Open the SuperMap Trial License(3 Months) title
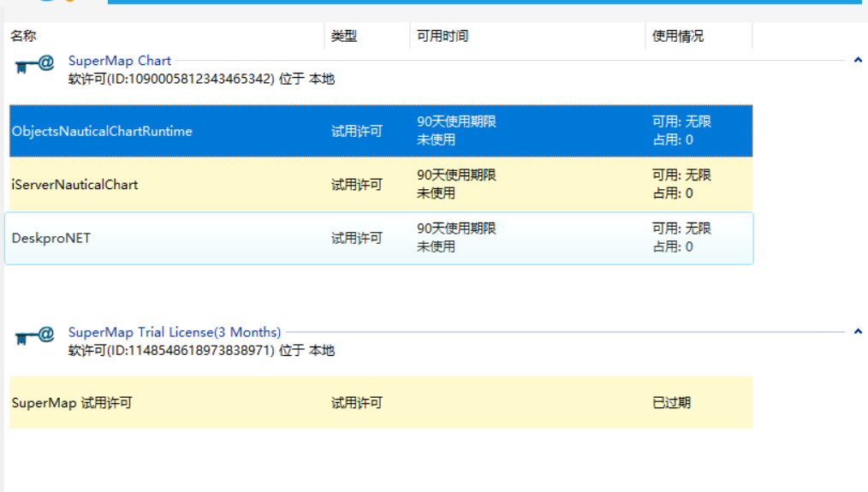Image resolution: width=868 pixels, height=492 pixels. tap(175, 332)
